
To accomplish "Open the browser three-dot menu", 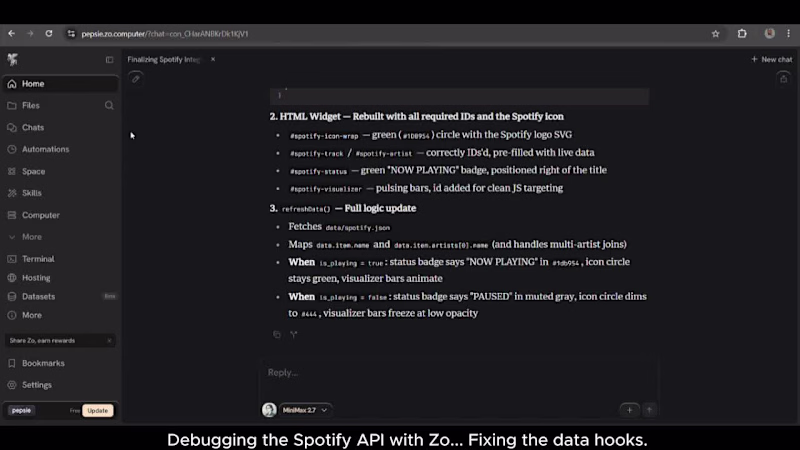I will pos(788,34).
